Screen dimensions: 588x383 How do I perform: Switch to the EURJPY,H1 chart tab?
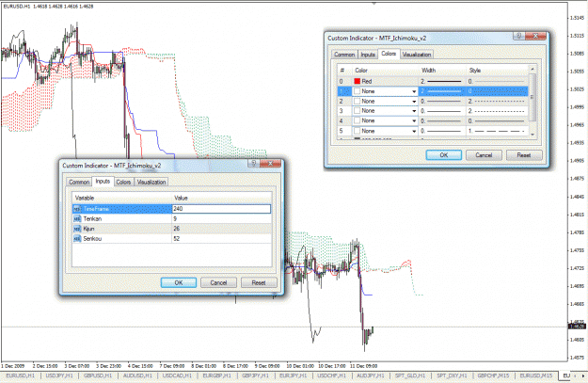tap(294, 375)
